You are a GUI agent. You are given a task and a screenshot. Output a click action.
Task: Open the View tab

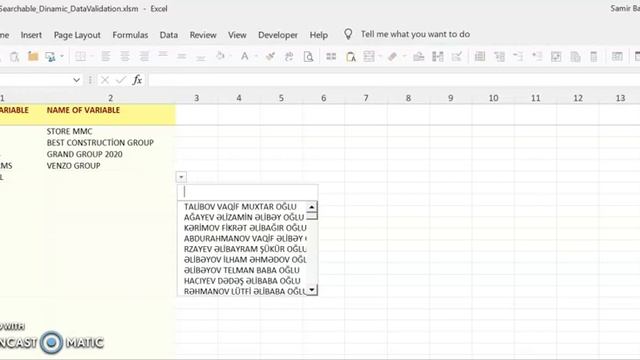[237, 35]
